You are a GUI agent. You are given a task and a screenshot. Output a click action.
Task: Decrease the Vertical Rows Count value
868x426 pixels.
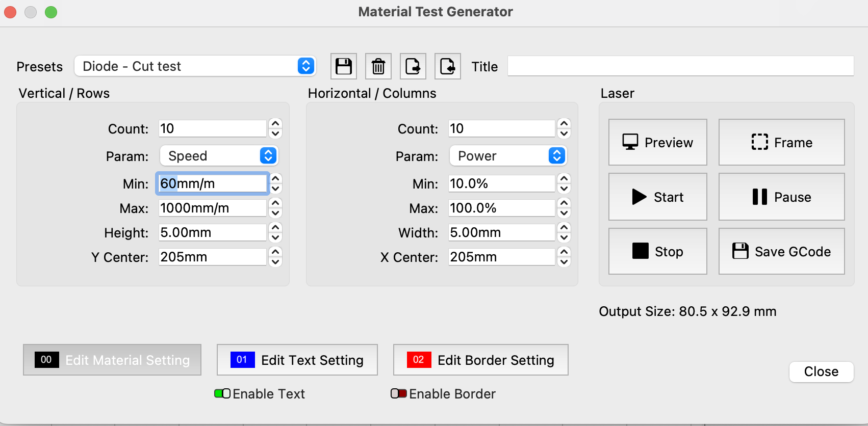coord(275,134)
